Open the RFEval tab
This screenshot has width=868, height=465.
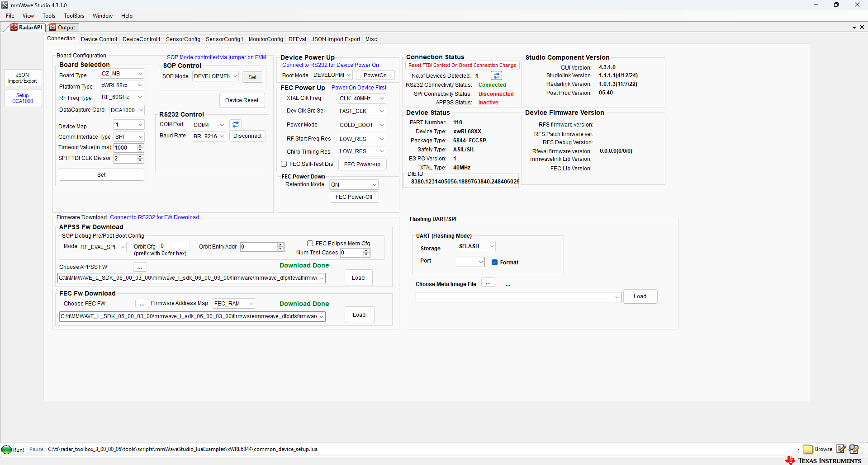(297, 39)
